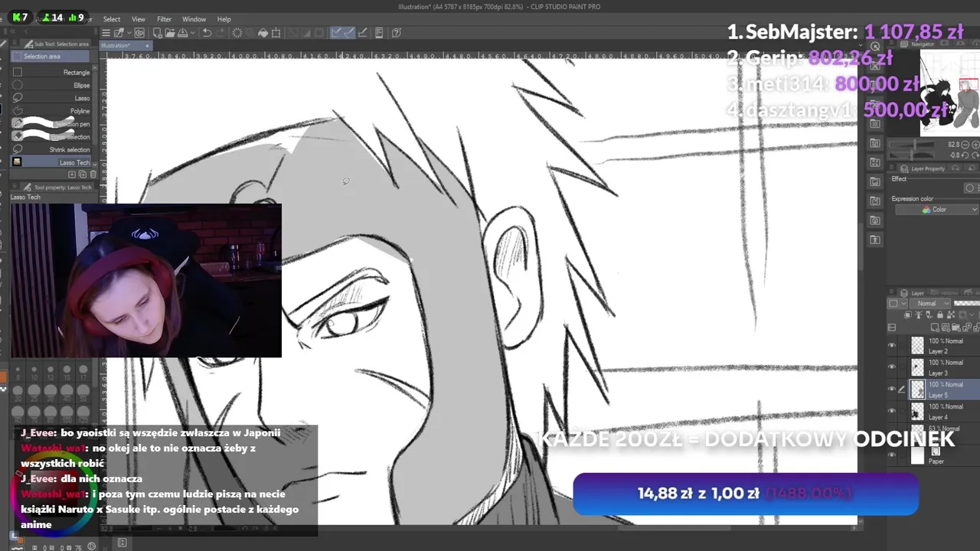This screenshot has height=551, width=980.
Task: Open the Filter menu
Action: 165,19
